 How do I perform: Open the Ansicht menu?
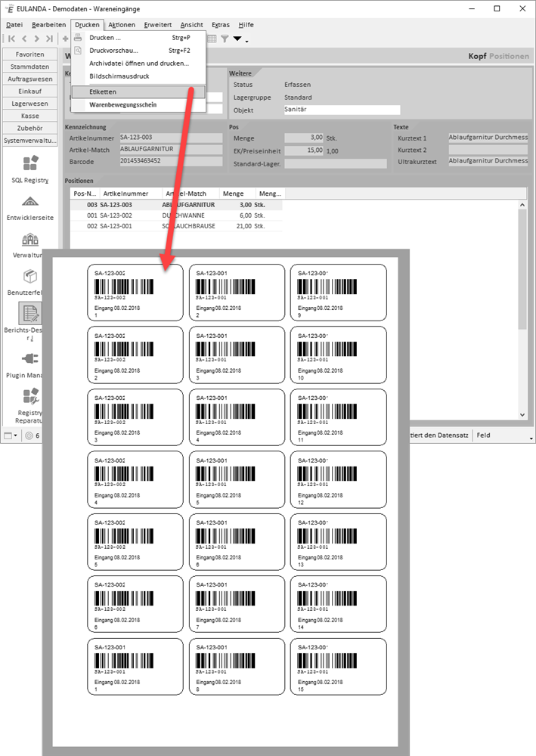(191, 25)
